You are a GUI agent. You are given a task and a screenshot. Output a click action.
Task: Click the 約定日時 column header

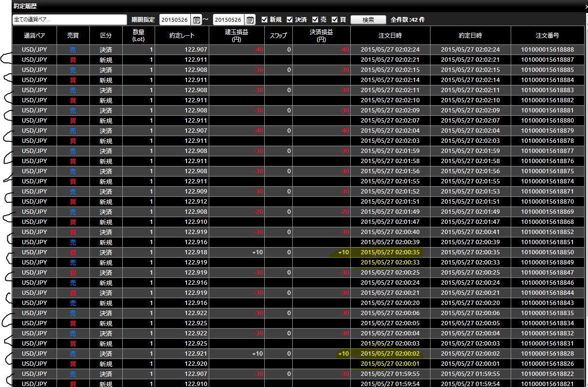[x=470, y=36]
